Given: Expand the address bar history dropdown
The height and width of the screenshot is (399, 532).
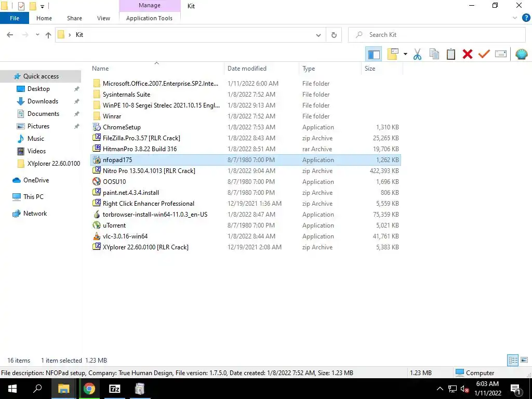Looking at the screenshot, I should point(318,35).
